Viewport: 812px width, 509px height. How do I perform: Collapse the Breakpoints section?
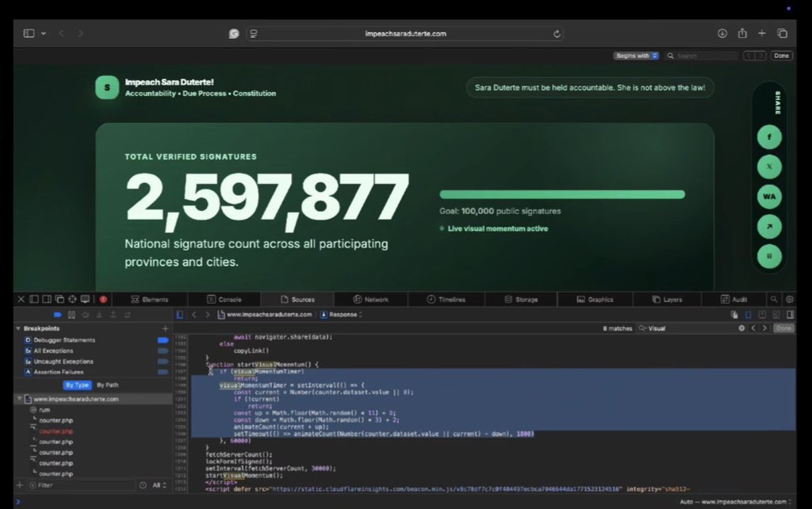[19, 328]
